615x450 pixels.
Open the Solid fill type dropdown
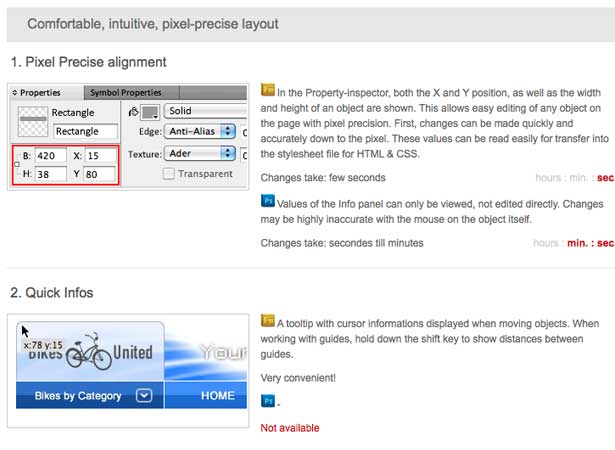pyautogui.click(x=206, y=111)
